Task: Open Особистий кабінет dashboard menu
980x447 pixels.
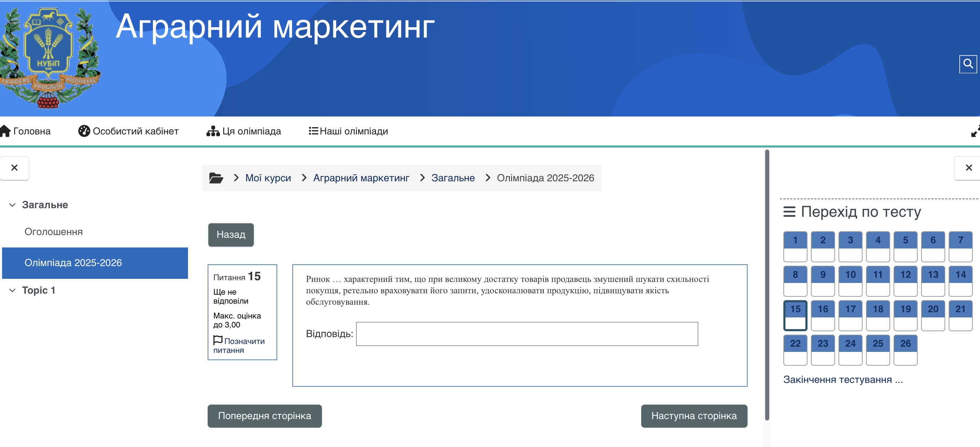Action: [x=128, y=131]
